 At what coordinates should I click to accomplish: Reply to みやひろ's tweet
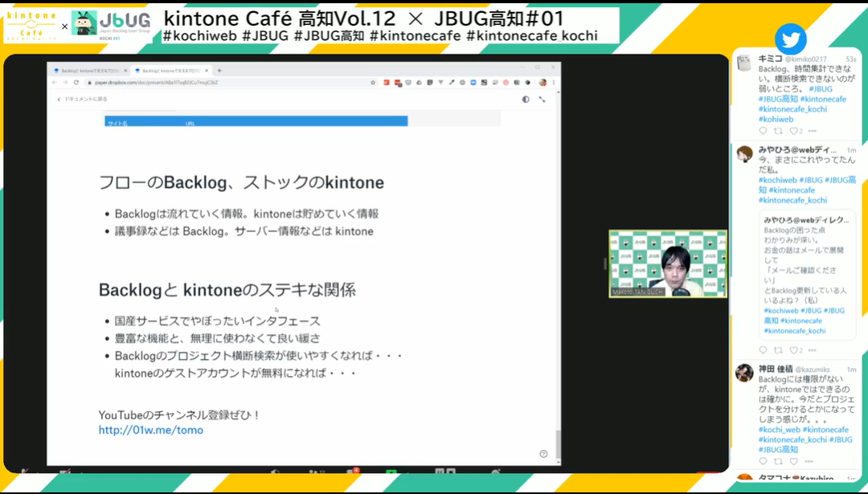763,350
